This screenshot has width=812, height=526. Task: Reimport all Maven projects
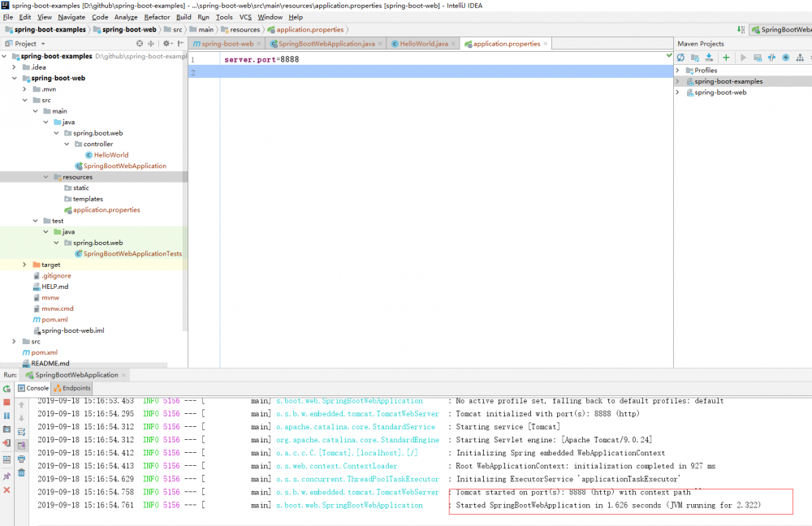680,57
